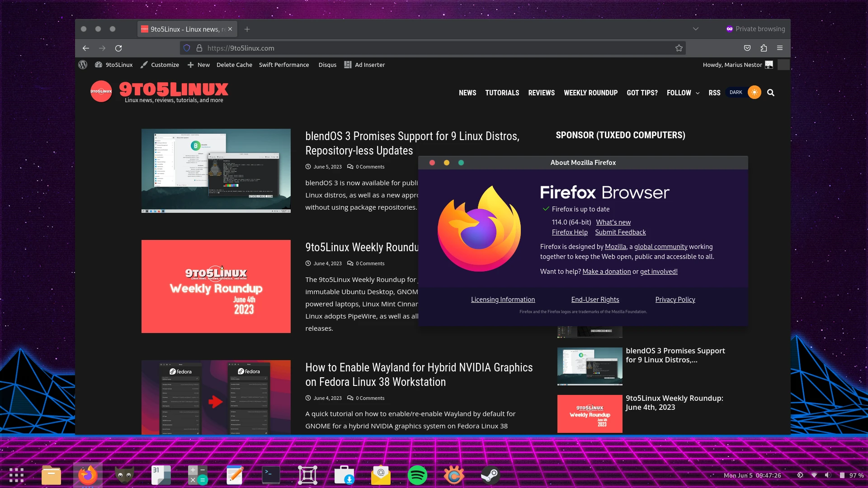This screenshot has height=488, width=868.
Task: Select the NEWS menu item
Action: (x=467, y=93)
